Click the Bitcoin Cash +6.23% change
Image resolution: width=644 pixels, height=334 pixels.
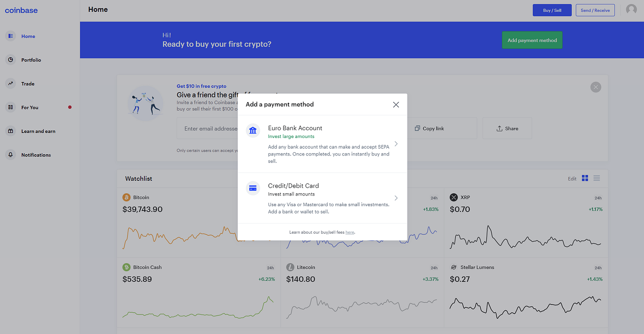pos(266,279)
